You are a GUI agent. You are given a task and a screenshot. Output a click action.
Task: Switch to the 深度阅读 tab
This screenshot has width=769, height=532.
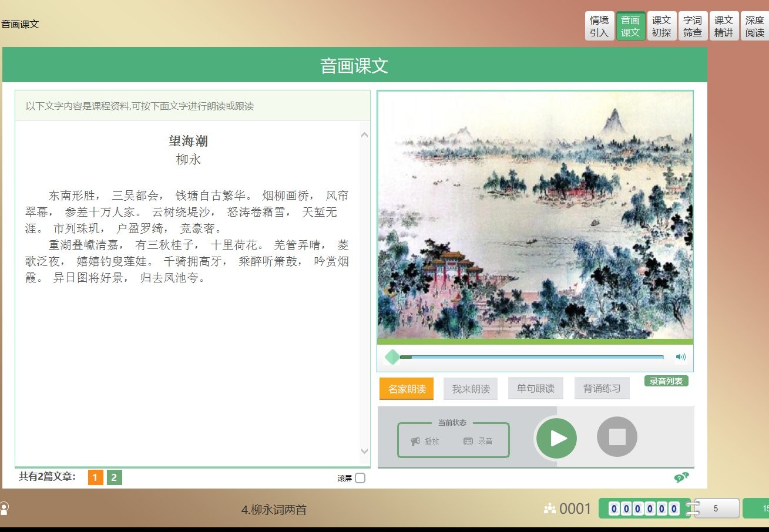pyautogui.click(x=755, y=26)
